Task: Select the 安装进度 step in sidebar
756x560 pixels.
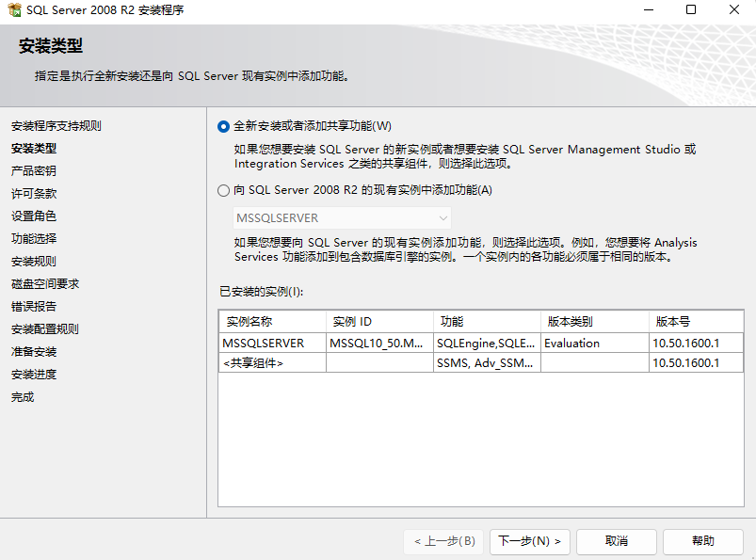Action: [x=34, y=375]
